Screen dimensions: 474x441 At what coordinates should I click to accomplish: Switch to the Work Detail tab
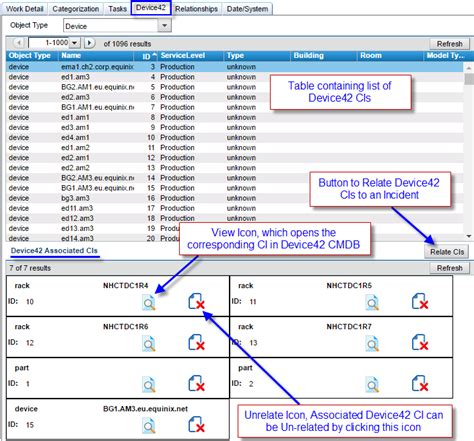[x=24, y=9]
